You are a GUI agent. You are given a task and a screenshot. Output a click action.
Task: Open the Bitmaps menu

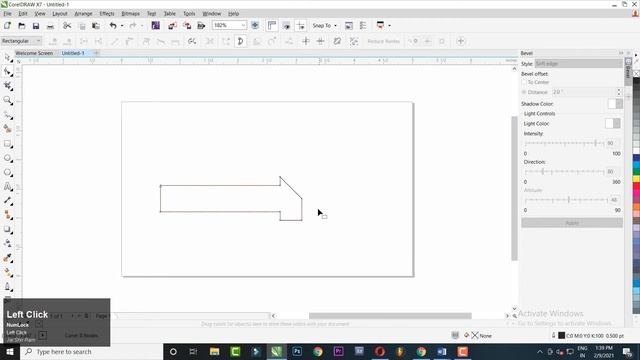tap(131, 13)
